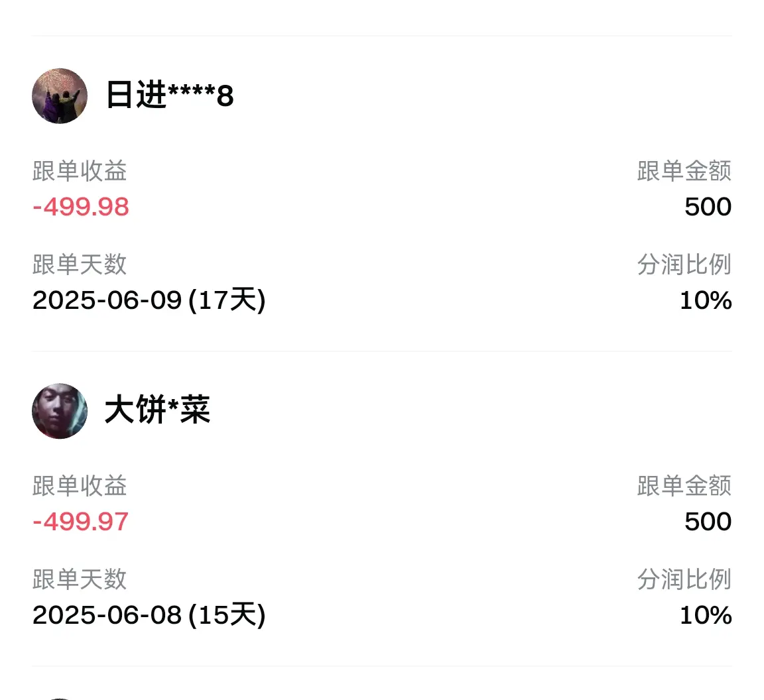Tap the second 分润比例 label
Viewport: 764px width, 700px height.
[684, 579]
